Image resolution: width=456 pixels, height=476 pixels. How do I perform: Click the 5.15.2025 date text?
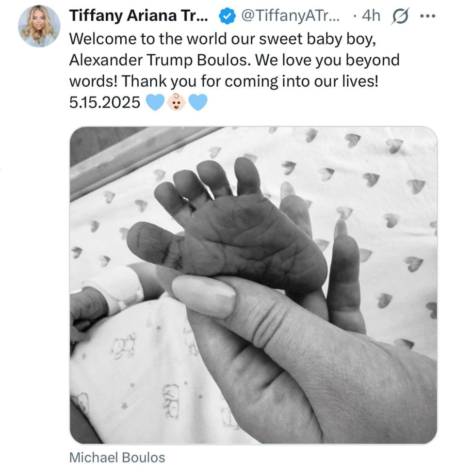[x=105, y=102]
